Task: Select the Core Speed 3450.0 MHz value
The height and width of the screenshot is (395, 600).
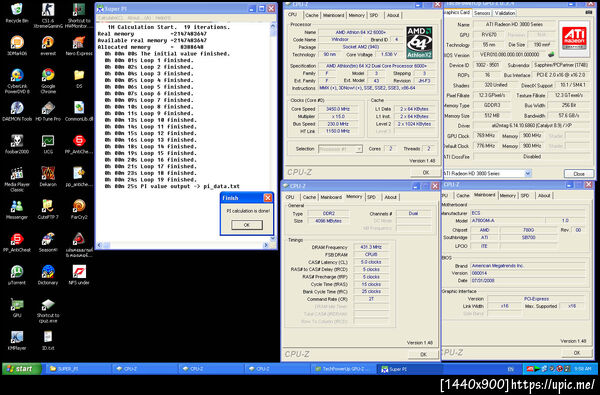Action: tap(339, 109)
